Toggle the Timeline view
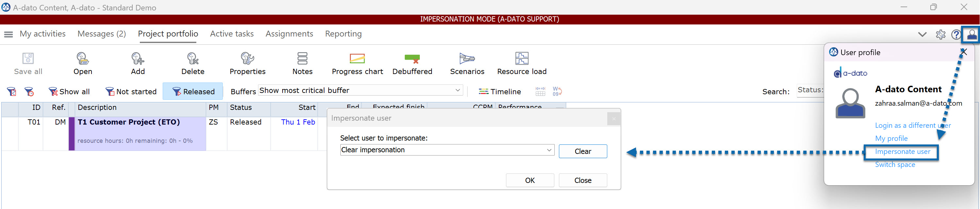Viewport: 980px width, 209px height. (500, 92)
